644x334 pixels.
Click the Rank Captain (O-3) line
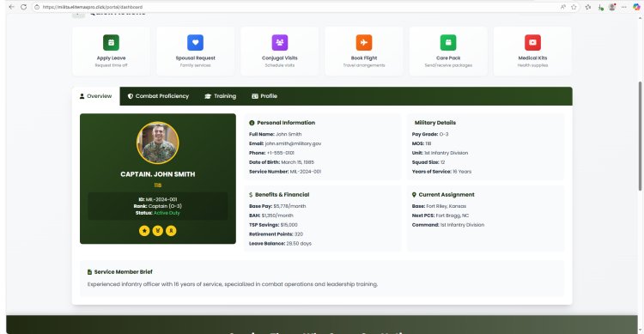click(x=158, y=206)
